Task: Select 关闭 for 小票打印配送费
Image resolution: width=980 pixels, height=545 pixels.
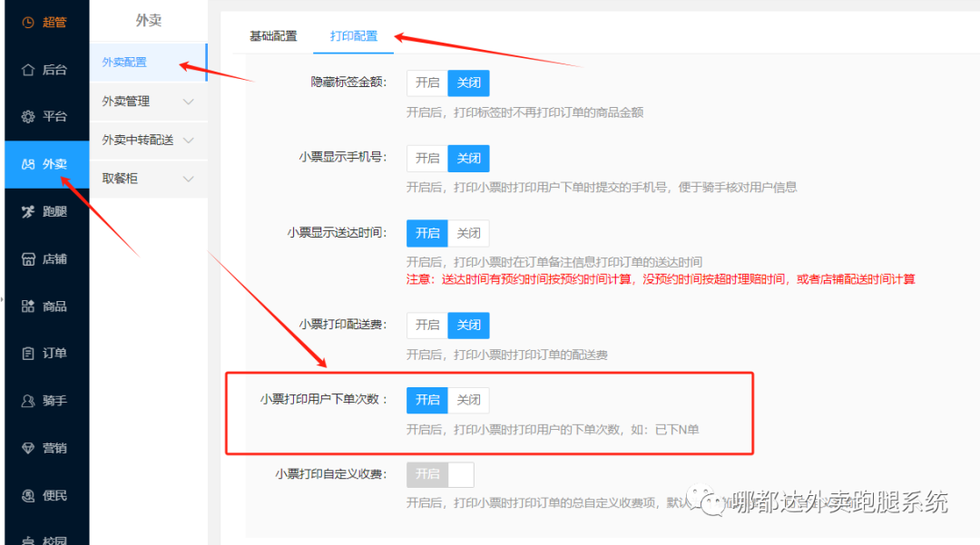Action: click(469, 326)
